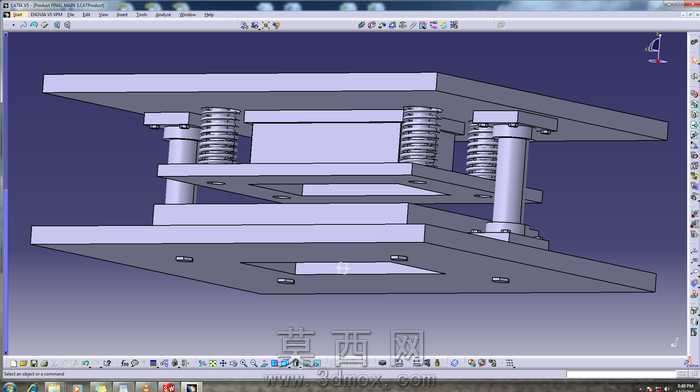700x392 pixels.
Task: Click the Open file folder icon
Action: coord(23,363)
